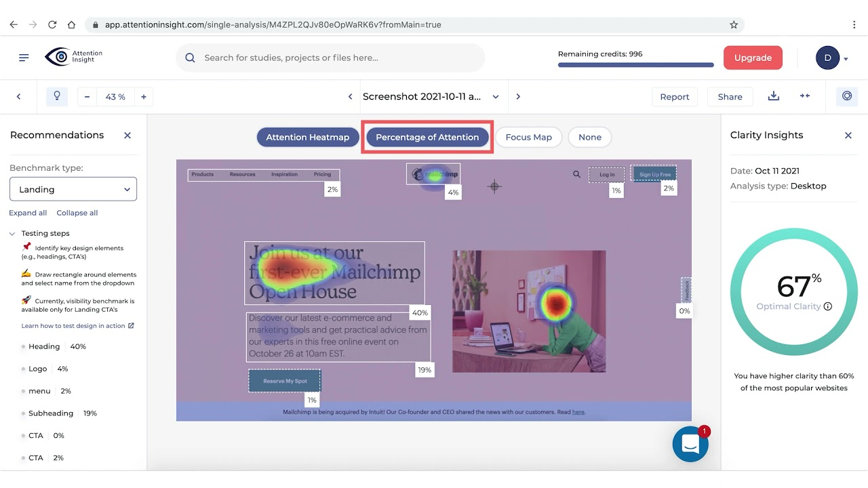The image size is (868, 488).
Task: Click the subheading paragraph area box
Action: 338,336
